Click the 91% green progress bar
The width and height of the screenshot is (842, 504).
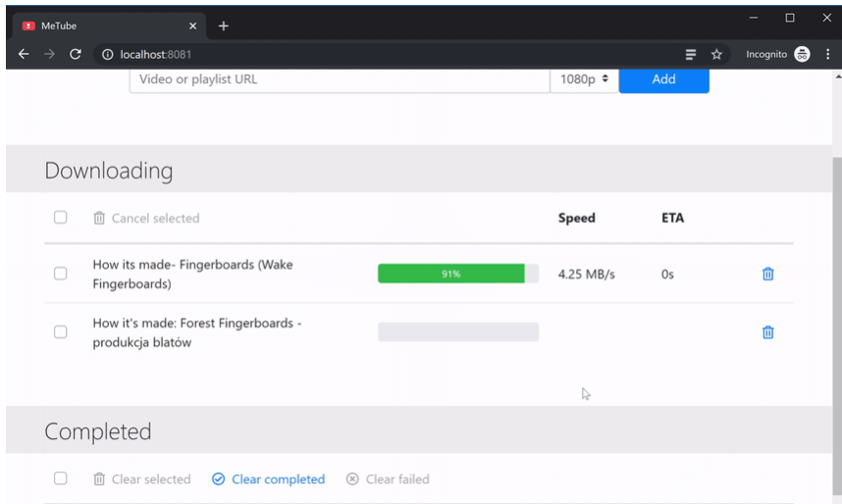(x=451, y=275)
